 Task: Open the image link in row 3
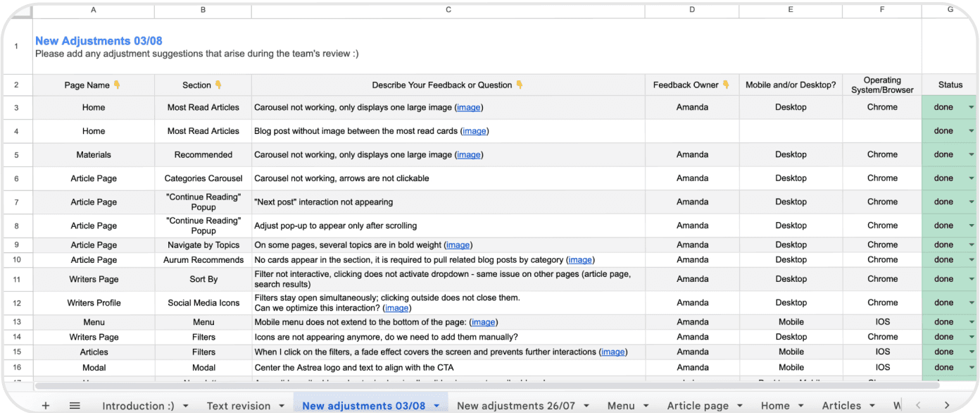pyautogui.click(x=469, y=108)
